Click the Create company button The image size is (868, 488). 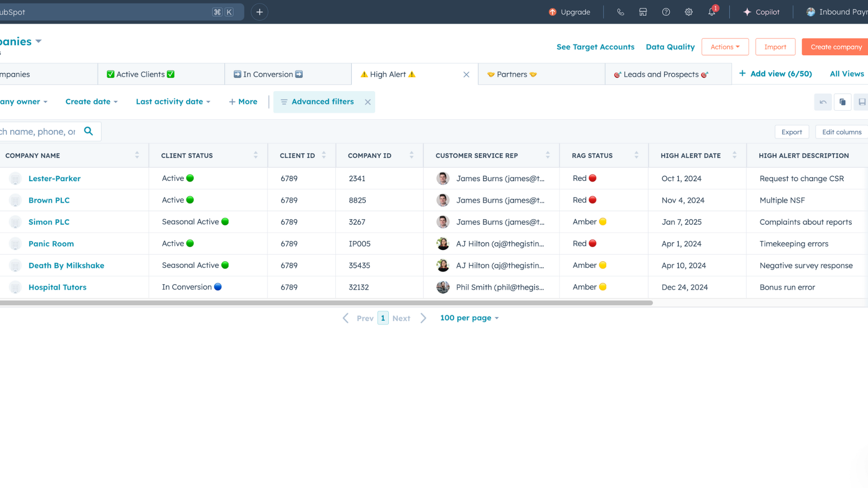(x=835, y=47)
